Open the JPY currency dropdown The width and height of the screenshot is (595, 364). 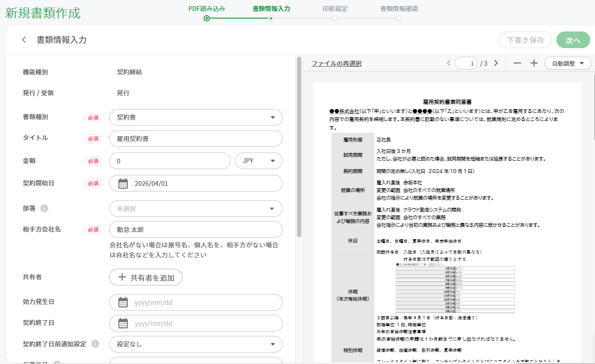[259, 161]
